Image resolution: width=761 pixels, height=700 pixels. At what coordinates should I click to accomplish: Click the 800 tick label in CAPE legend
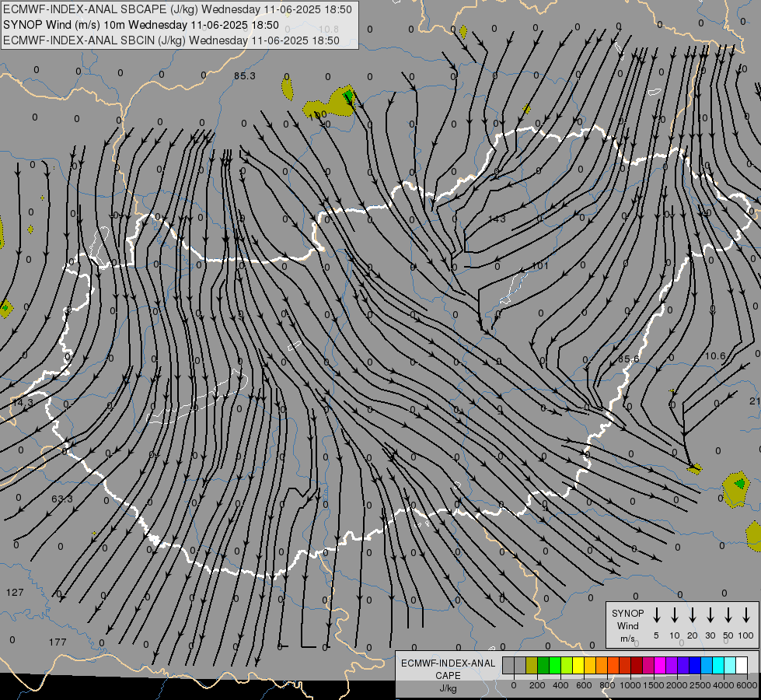(x=607, y=685)
